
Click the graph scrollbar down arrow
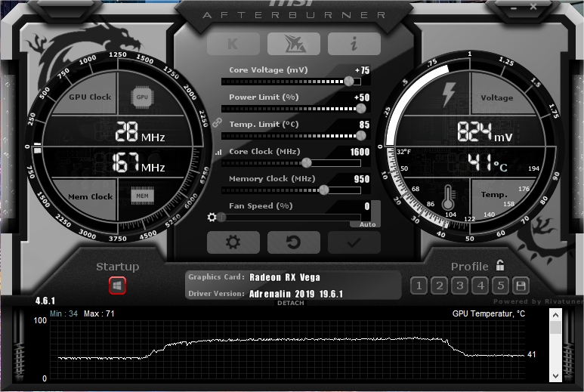[555, 375]
